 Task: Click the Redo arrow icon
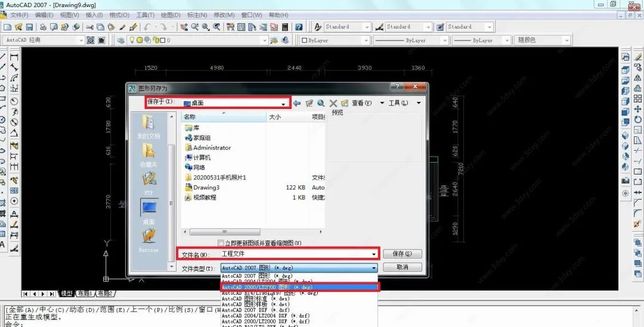(x=163, y=27)
